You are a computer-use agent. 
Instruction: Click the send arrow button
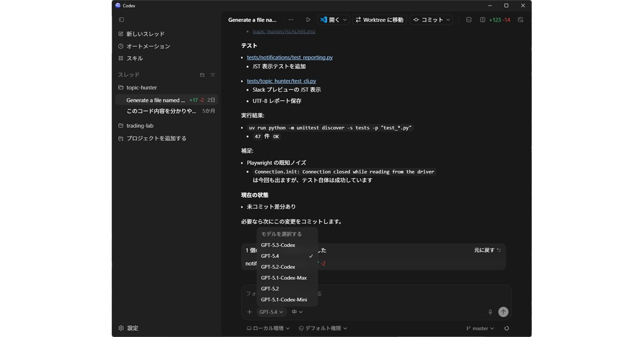(x=503, y=312)
